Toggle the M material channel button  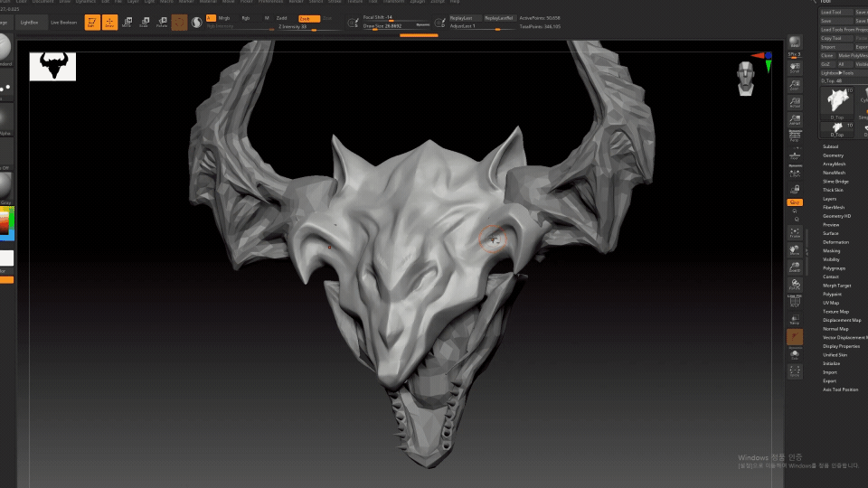click(267, 18)
